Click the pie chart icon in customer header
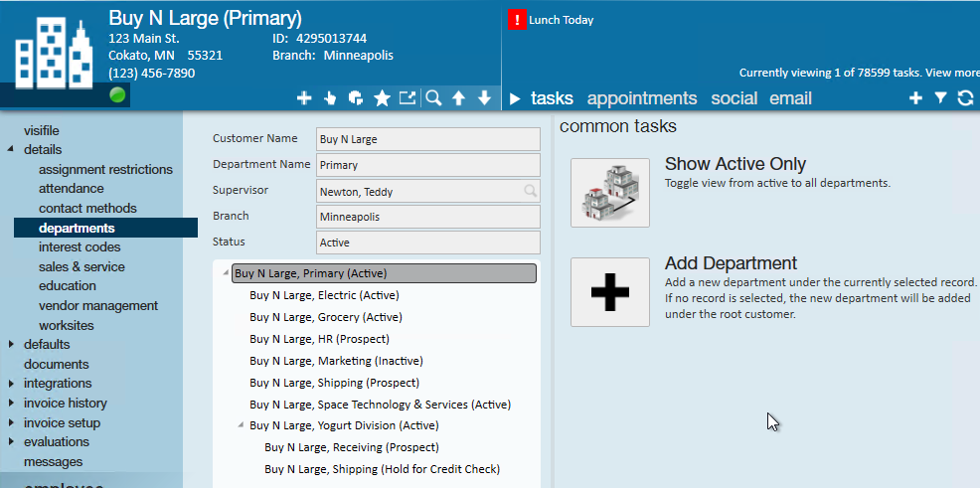This screenshot has width=980, height=488. (x=356, y=98)
